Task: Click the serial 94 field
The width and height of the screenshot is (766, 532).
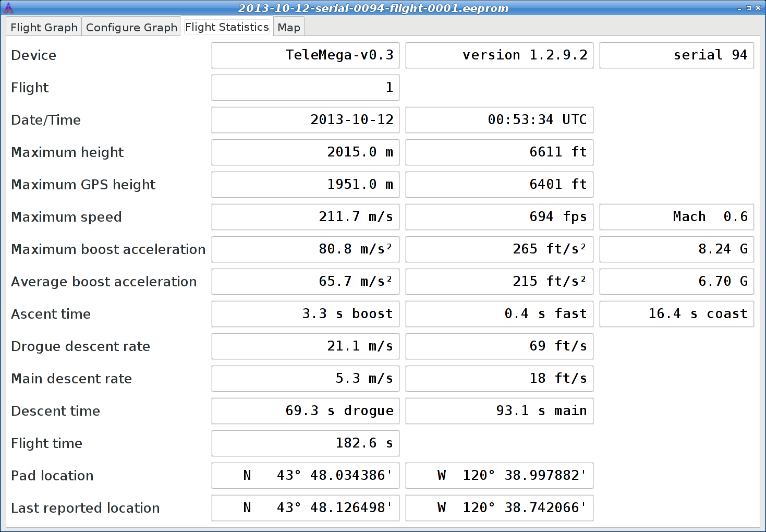Action: tap(676, 55)
